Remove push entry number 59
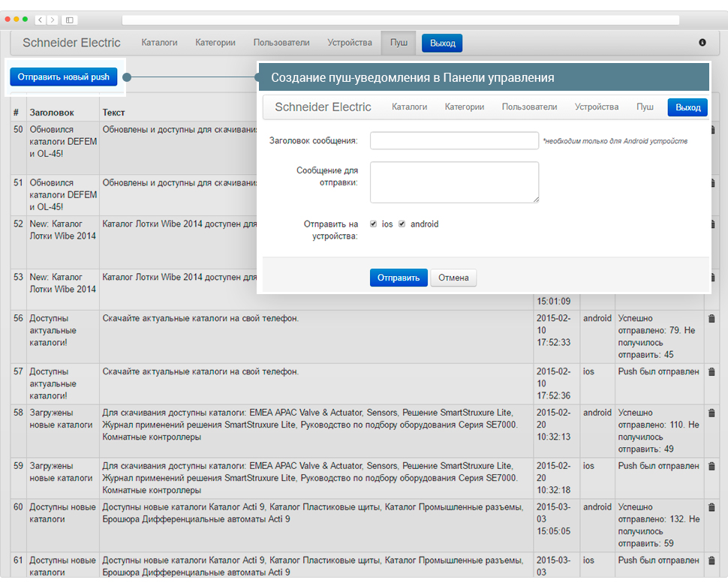 coord(711,467)
